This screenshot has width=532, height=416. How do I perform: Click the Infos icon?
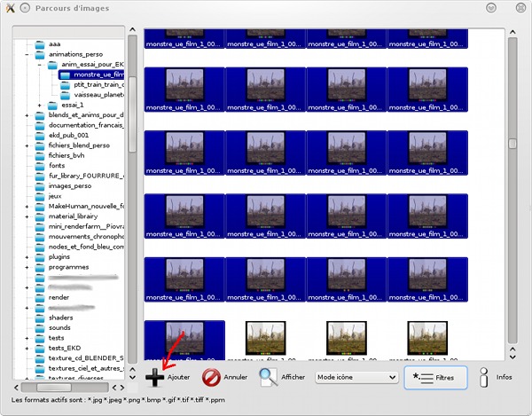(x=484, y=377)
